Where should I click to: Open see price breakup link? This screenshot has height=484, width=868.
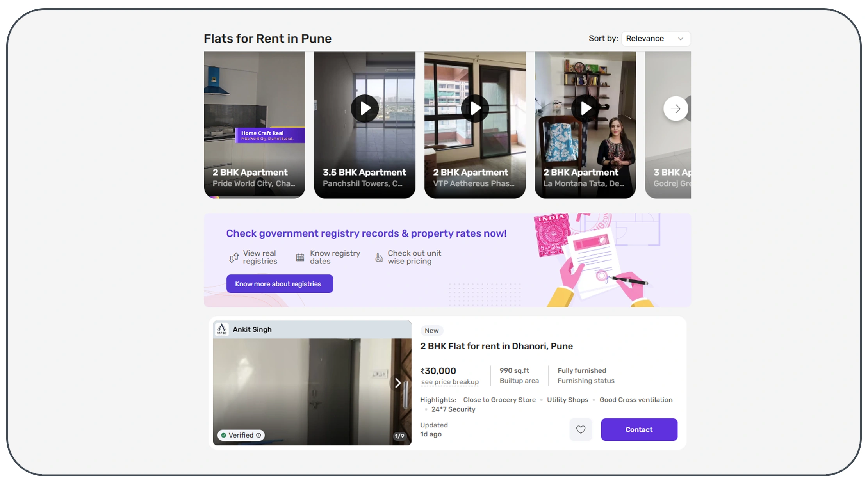click(450, 382)
